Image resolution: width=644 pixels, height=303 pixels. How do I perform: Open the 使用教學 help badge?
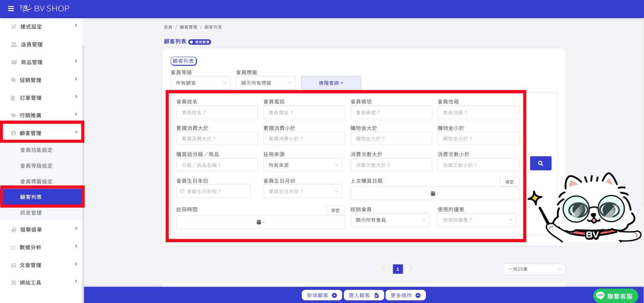[200, 42]
